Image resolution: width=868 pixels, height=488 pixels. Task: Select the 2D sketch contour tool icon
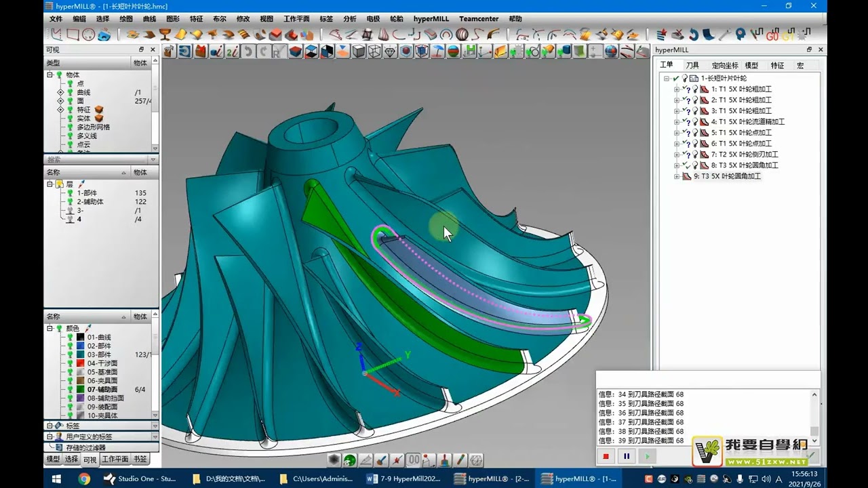pyautogui.click(x=57, y=34)
